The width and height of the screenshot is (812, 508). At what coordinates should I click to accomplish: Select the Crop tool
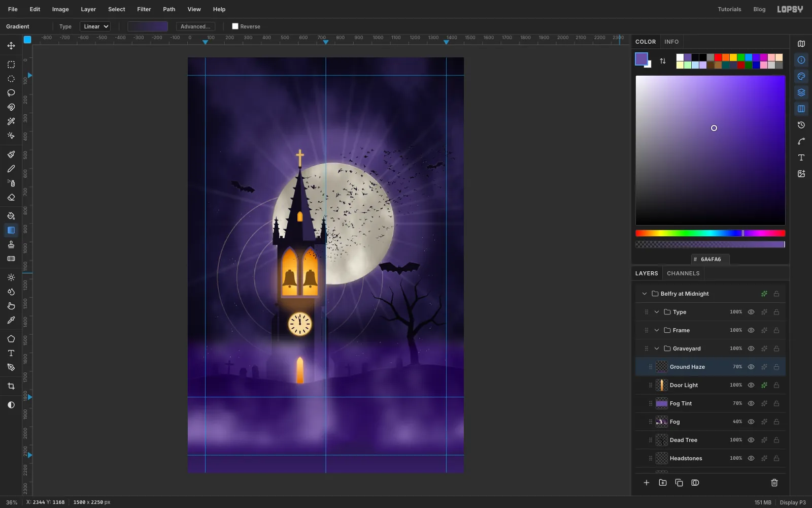tap(11, 386)
